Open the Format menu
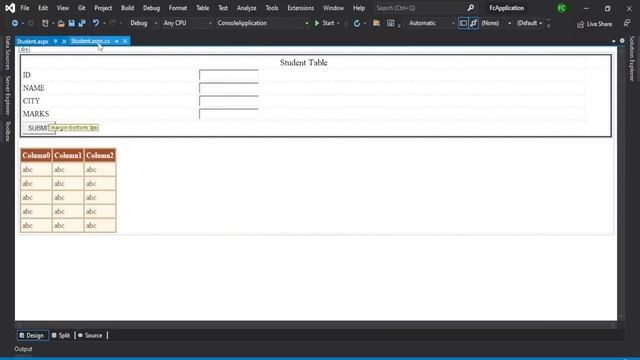Image resolution: width=640 pixels, height=360 pixels. tap(178, 8)
